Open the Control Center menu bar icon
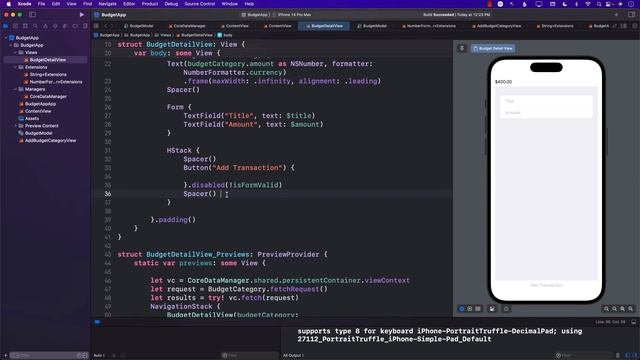Viewport: 640px width, 360px height. [609, 4]
